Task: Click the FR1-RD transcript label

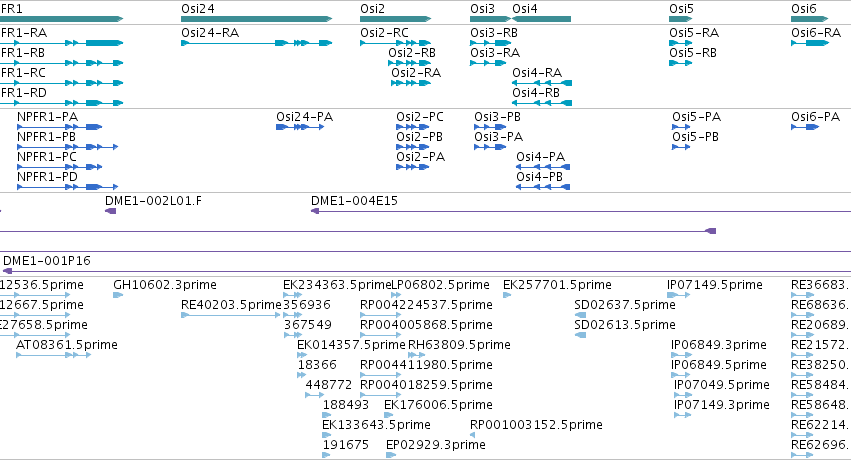Action: coord(24,93)
